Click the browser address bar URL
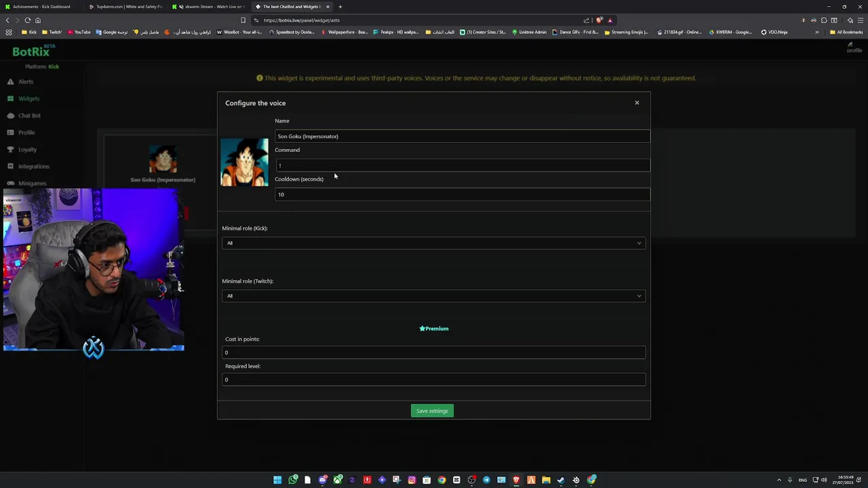868x488 pixels. (302, 20)
